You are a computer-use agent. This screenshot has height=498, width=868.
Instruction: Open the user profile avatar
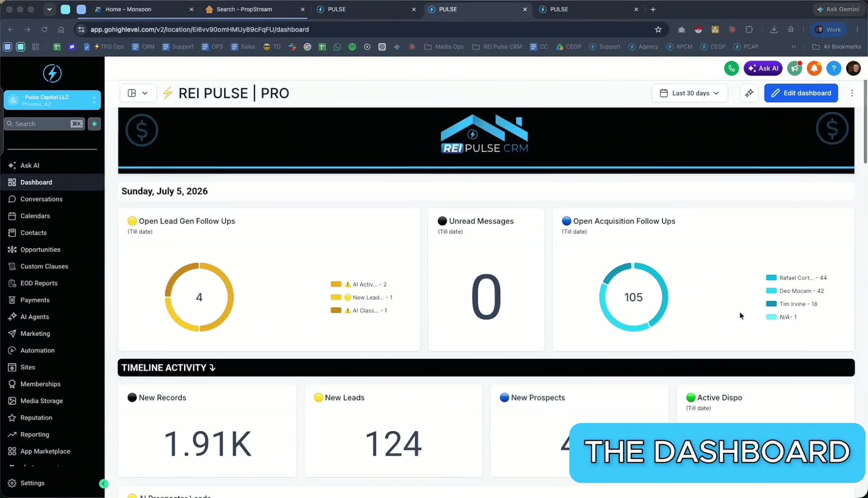click(854, 68)
